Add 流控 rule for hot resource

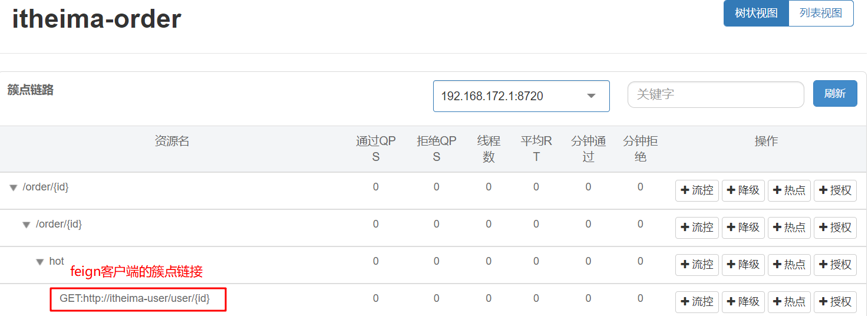click(697, 265)
